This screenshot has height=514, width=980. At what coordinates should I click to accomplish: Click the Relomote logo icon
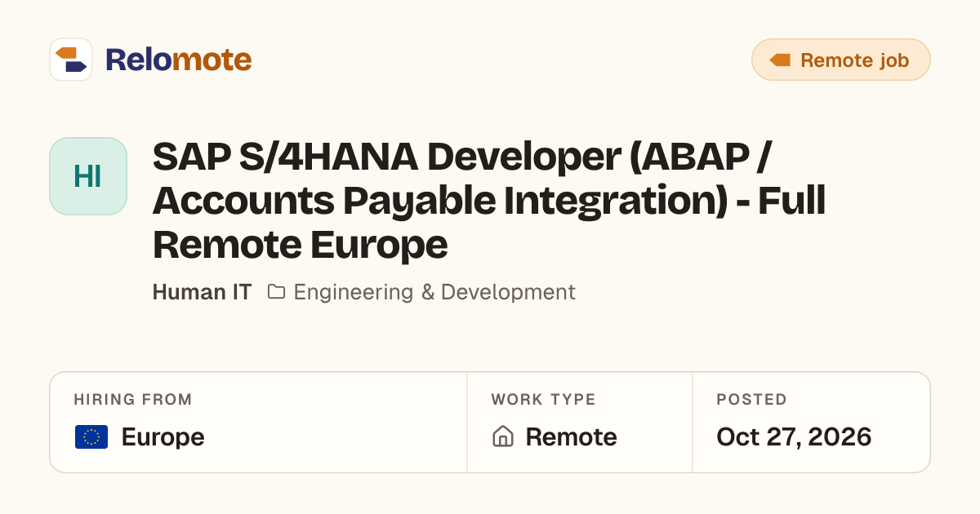pyautogui.click(x=71, y=60)
